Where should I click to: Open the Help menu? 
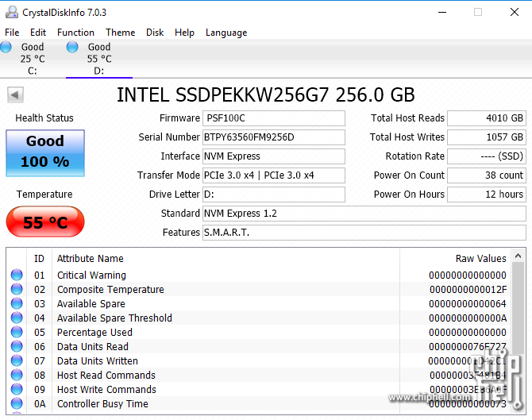pyautogui.click(x=184, y=33)
